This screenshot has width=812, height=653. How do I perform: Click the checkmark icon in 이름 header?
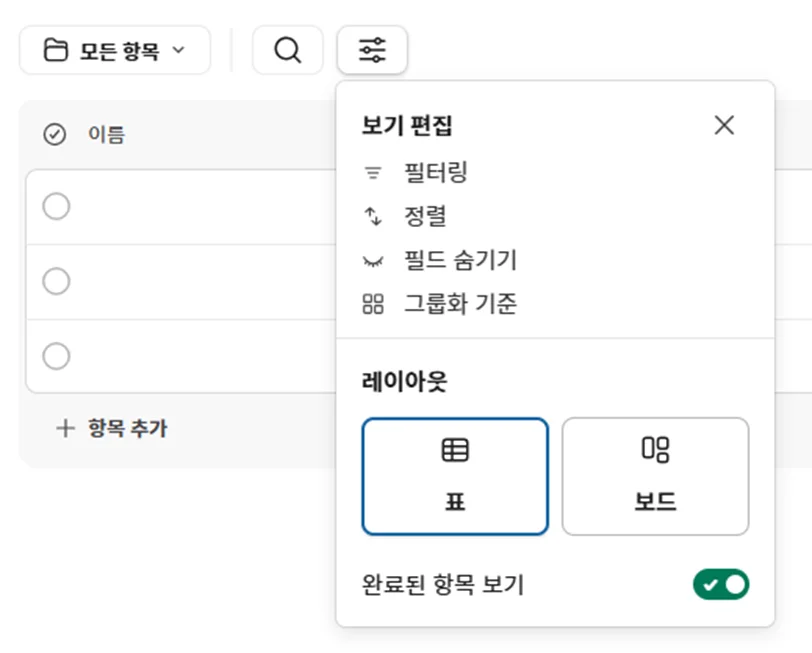click(55, 134)
